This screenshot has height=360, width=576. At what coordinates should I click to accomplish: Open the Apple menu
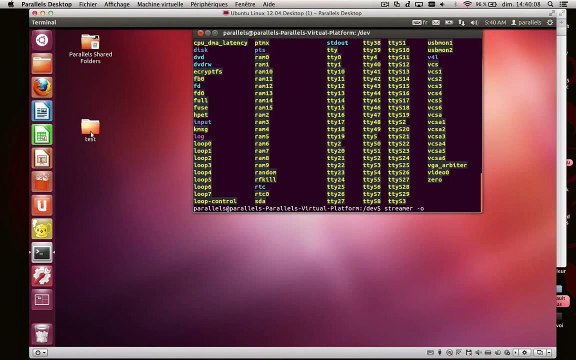coord(11,4)
